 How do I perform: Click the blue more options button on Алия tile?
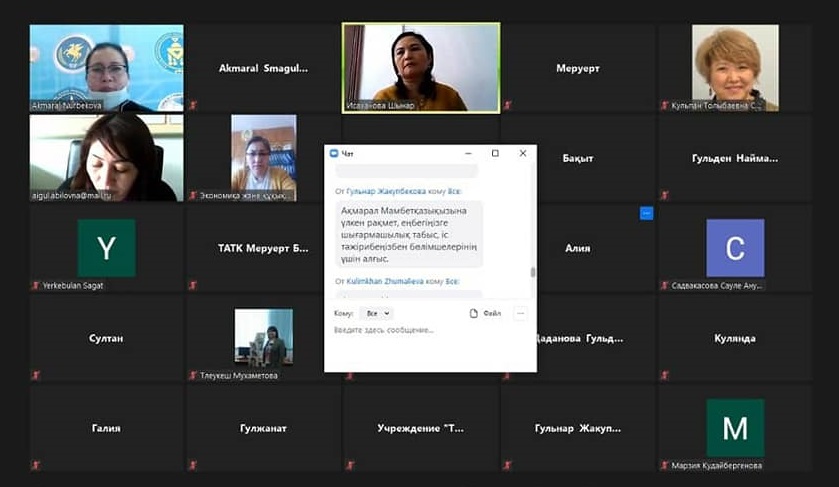(646, 213)
